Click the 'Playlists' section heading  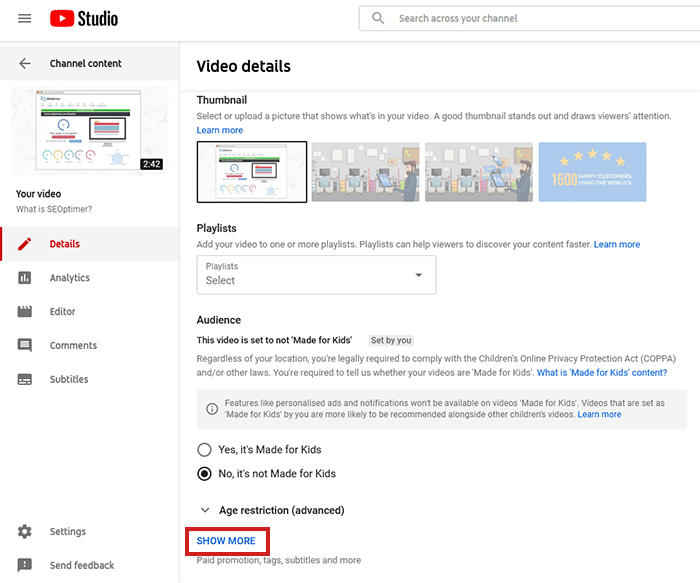point(217,228)
